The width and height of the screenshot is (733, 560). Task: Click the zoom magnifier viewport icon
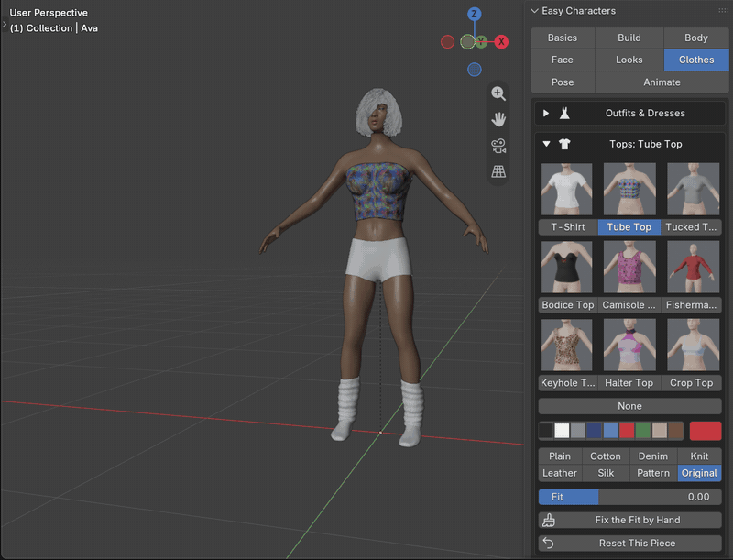498,93
